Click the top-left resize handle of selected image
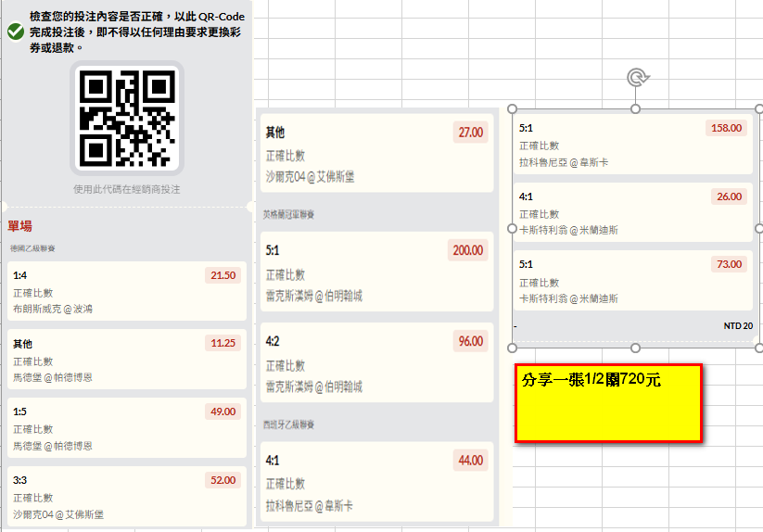The image size is (763, 532). click(x=512, y=109)
